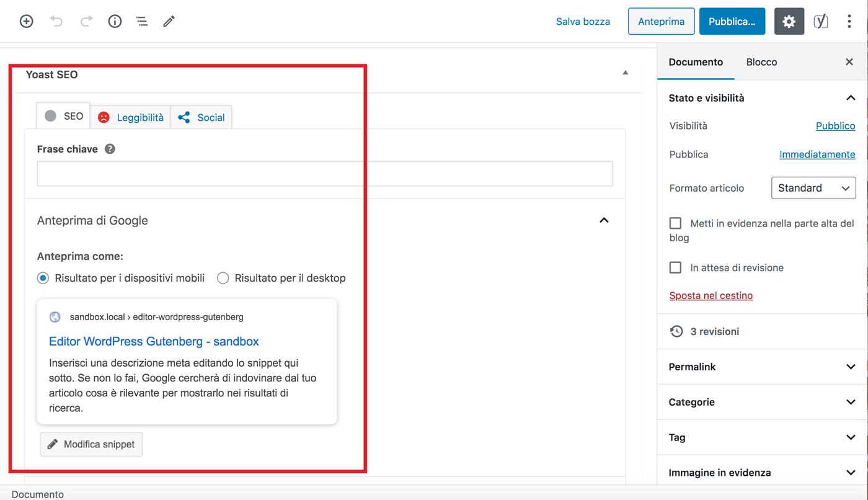The width and height of the screenshot is (868, 500).
Task: Select the SEO tab
Action: (64, 116)
